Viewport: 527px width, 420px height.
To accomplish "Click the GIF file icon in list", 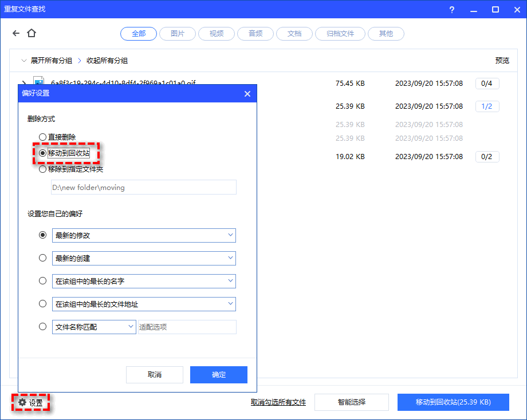I will click(x=38, y=82).
